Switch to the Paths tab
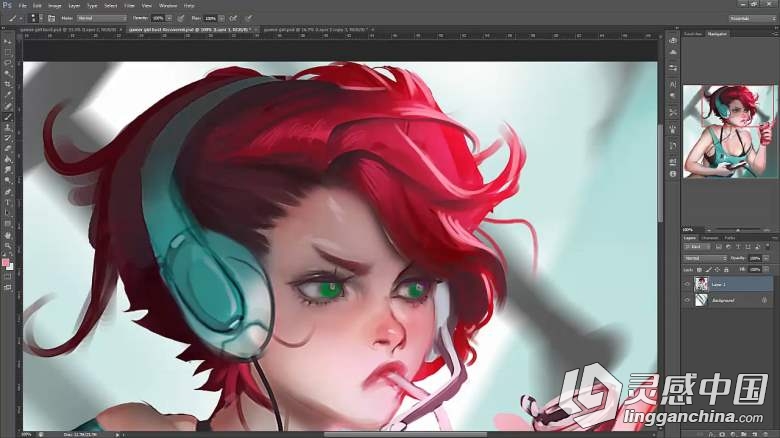 click(x=730, y=238)
